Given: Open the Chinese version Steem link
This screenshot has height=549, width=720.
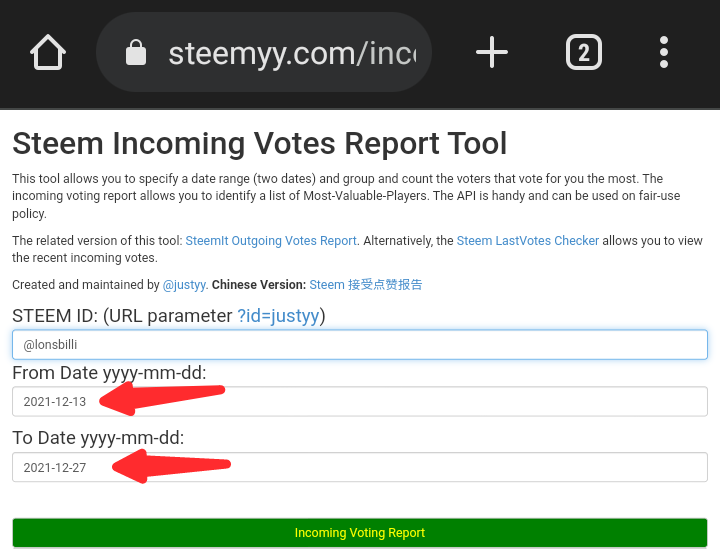Looking at the screenshot, I should [x=366, y=285].
